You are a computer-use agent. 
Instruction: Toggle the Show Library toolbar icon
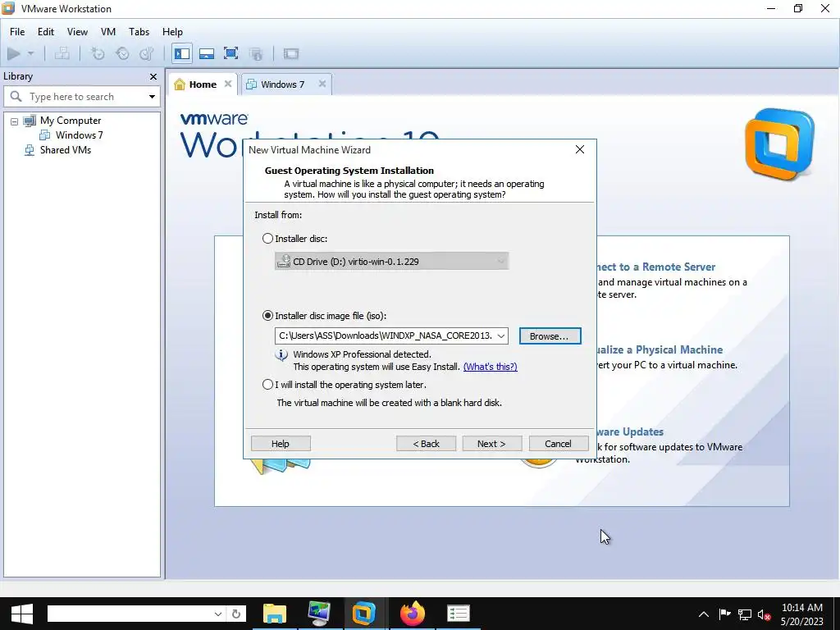coord(182,53)
